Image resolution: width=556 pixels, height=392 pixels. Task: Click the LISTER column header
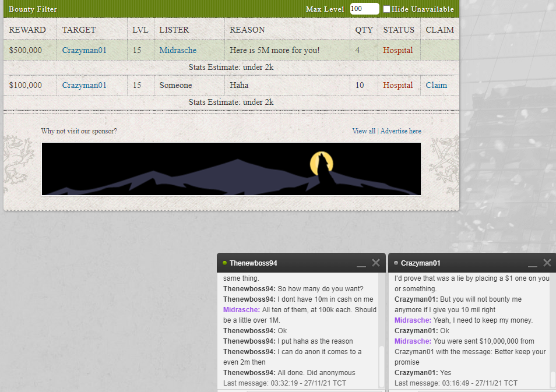pyautogui.click(x=174, y=30)
